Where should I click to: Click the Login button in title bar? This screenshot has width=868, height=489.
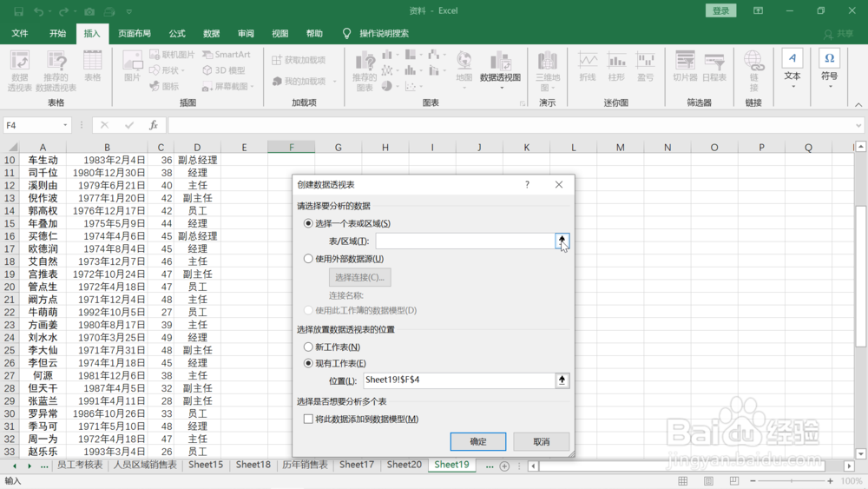pos(720,10)
